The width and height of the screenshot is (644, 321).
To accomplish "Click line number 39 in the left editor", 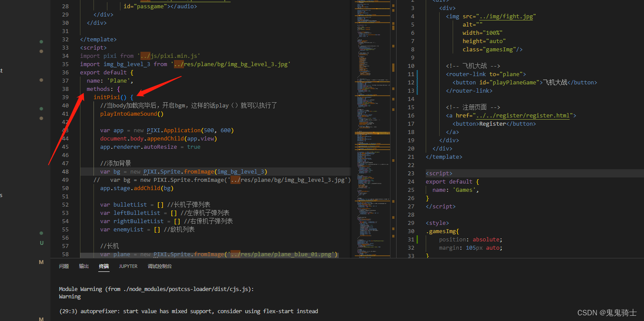I will click(x=65, y=97).
